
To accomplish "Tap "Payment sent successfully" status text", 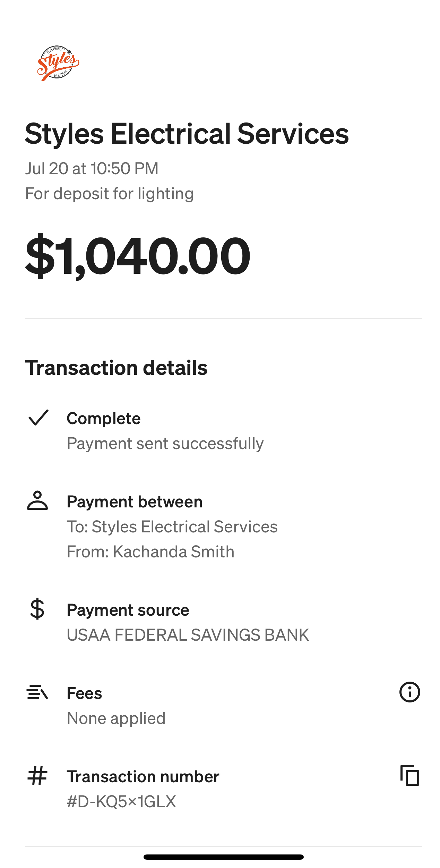I will 165,443.
